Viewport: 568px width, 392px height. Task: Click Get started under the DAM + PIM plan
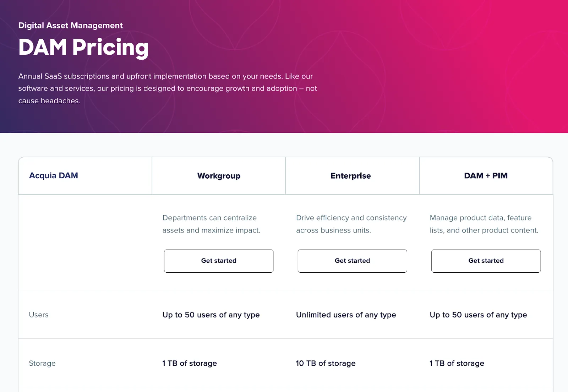coord(486,261)
